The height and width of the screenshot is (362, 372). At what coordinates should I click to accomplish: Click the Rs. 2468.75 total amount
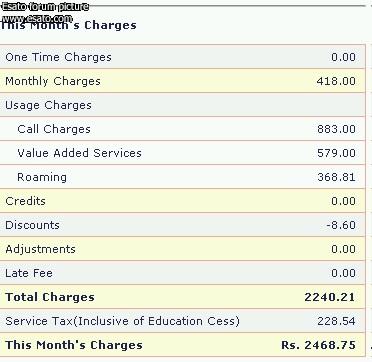[x=318, y=345]
